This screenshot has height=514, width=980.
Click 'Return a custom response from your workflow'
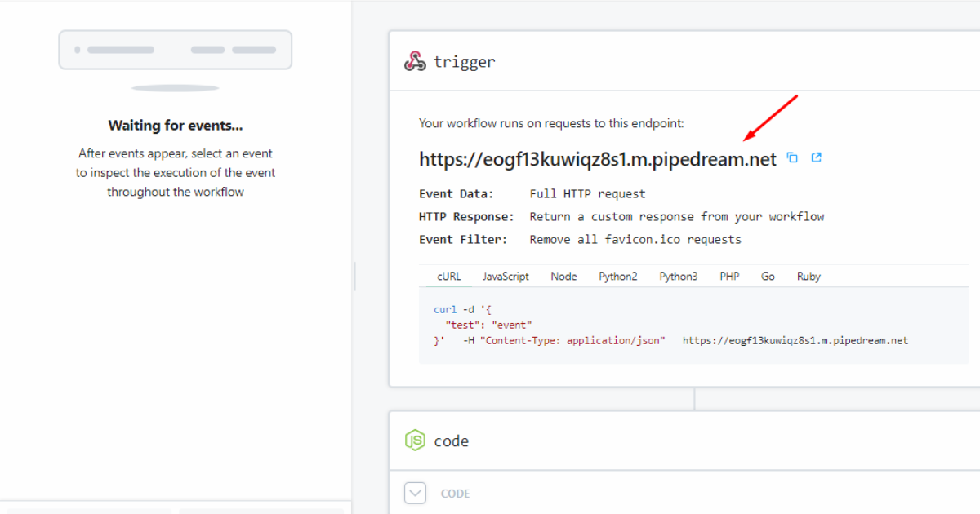point(677,217)
